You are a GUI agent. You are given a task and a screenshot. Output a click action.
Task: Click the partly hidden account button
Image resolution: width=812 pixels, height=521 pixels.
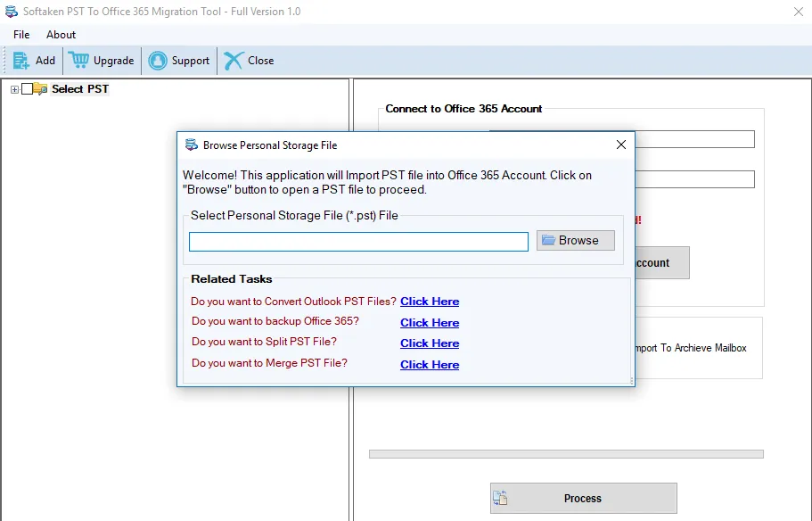coord(662,263)
